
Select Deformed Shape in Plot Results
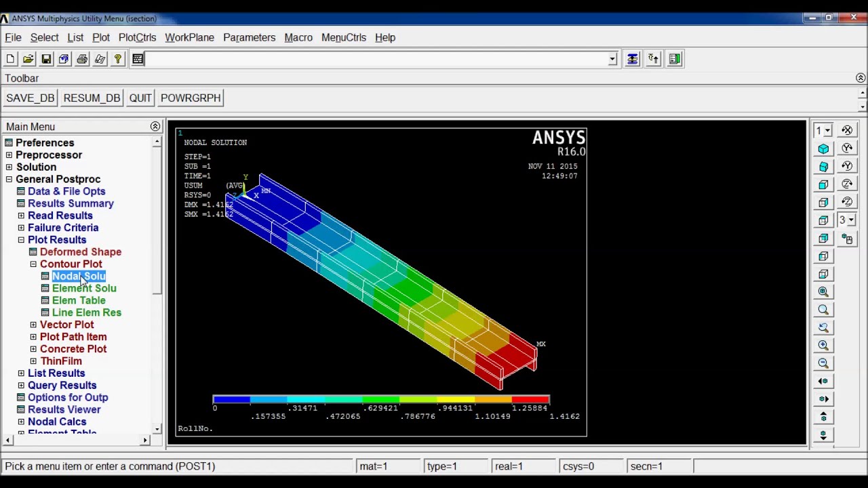point(81,252)
